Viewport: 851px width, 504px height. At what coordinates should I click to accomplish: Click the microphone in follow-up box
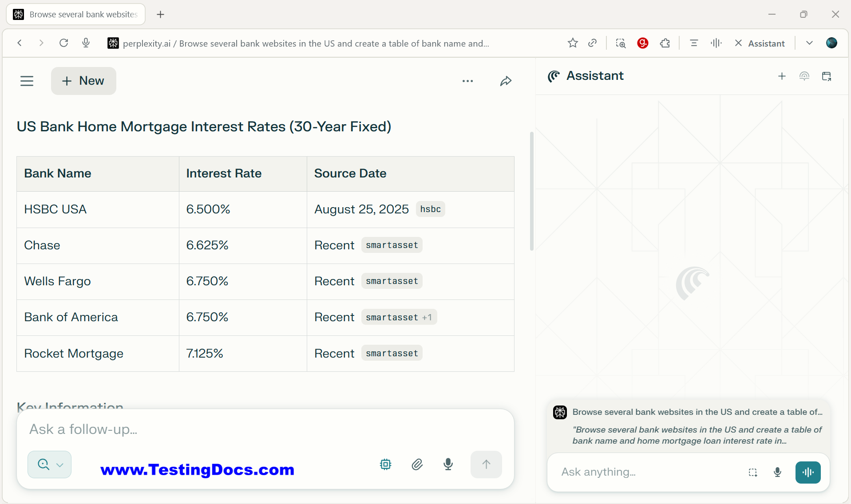point(448,465)
